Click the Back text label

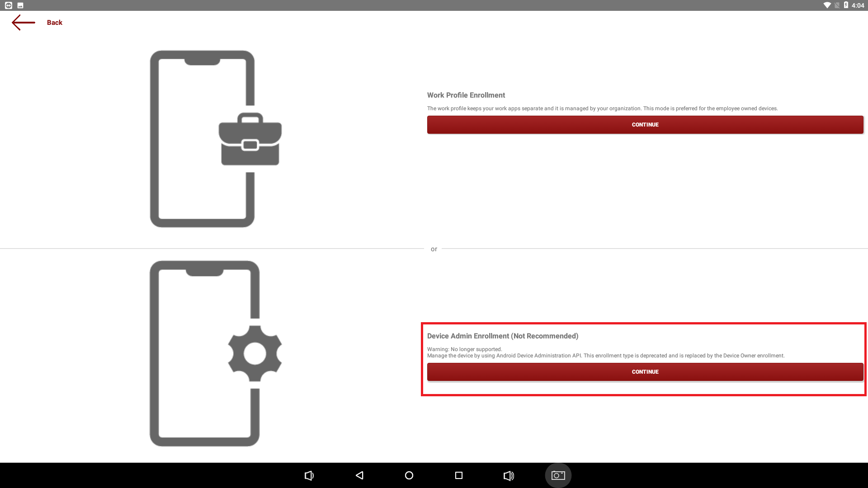54,23
